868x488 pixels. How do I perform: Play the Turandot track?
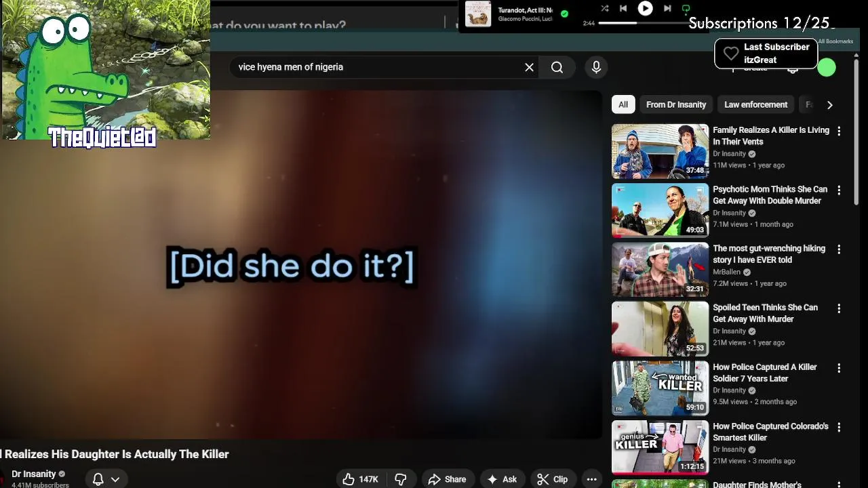point(645,9)
